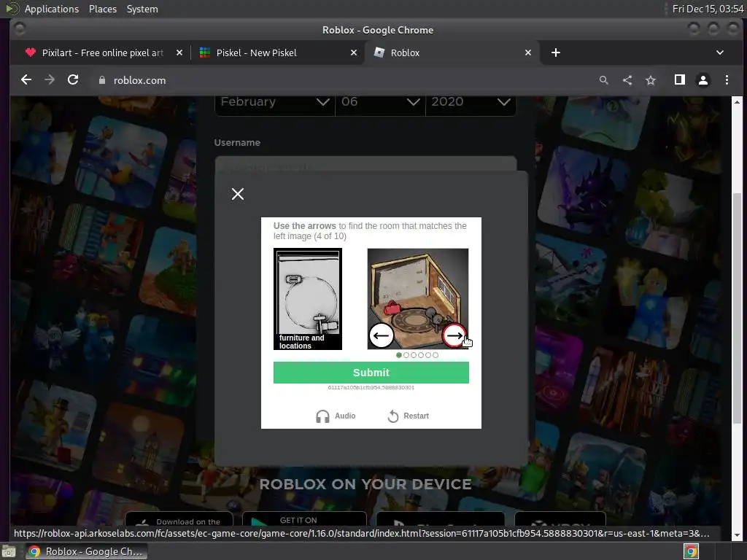Select the first green progress dot
Image resolution: width=747 pixels, height=560 pixels.
[x=399, y=355]
